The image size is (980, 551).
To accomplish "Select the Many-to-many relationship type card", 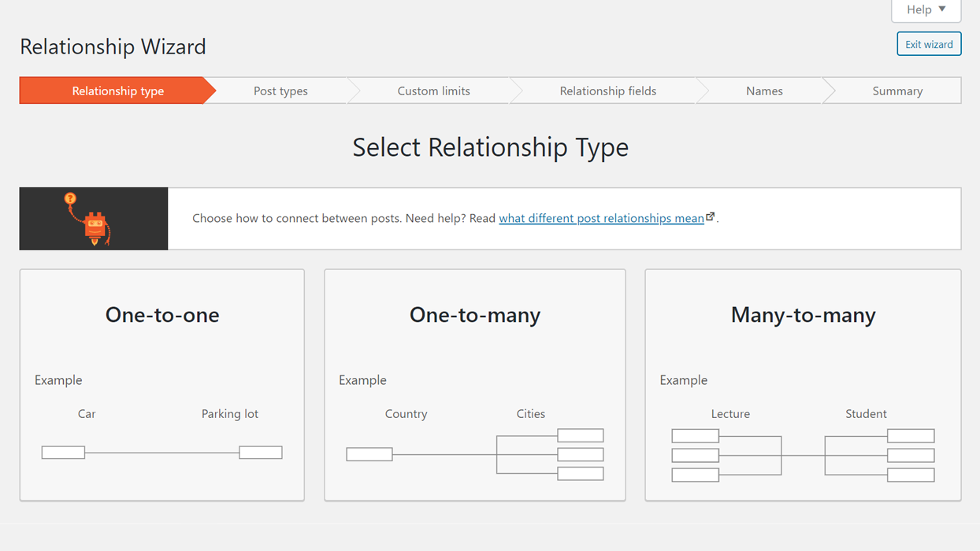I will [803, 385].
